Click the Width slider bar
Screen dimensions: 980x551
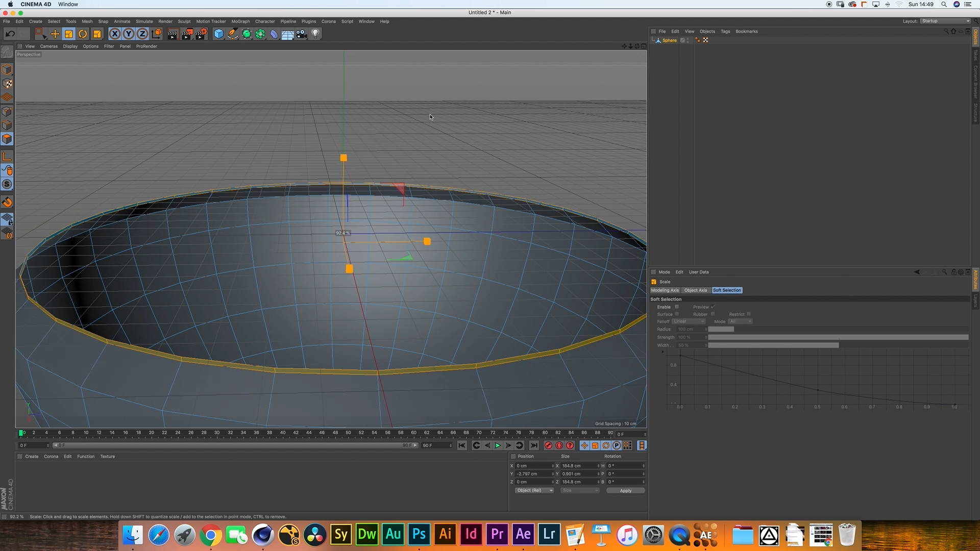pyautogui.click(x=773, y=345)
